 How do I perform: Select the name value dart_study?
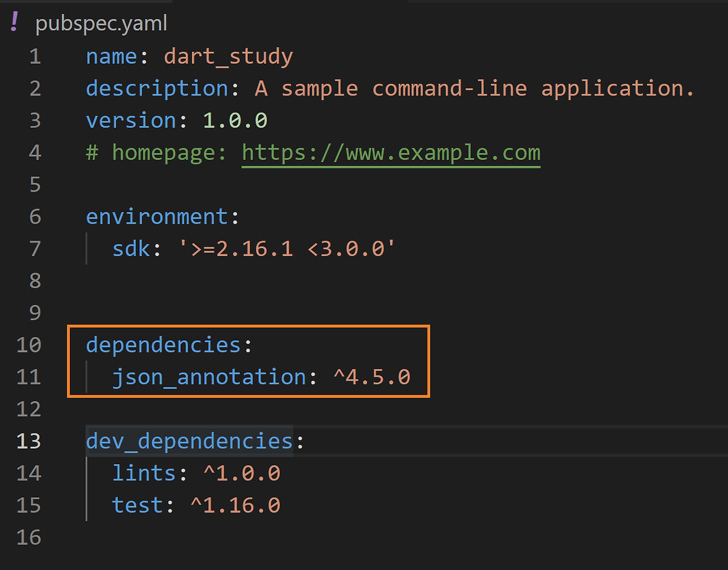point(228,56)
